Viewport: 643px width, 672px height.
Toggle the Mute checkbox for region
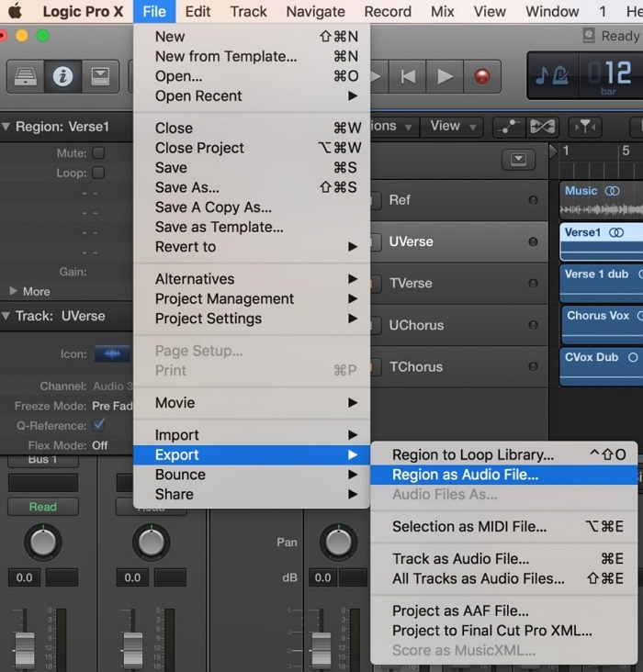coord(98,153)
